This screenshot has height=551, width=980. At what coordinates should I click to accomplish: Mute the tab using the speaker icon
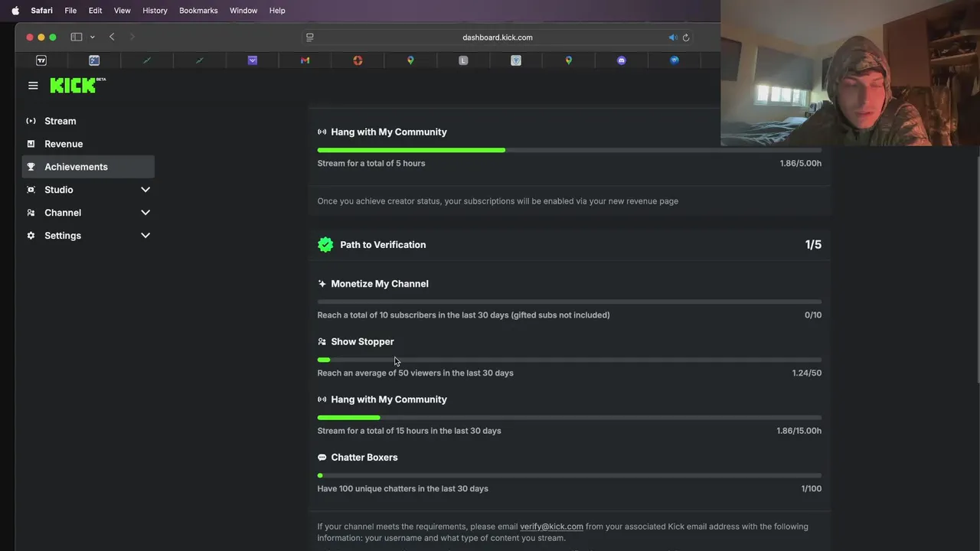click(672, 37)
